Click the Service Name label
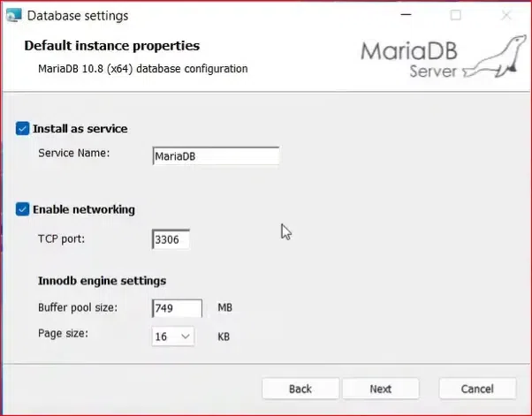This screenshot has width=532, height=416. [74, 153]
